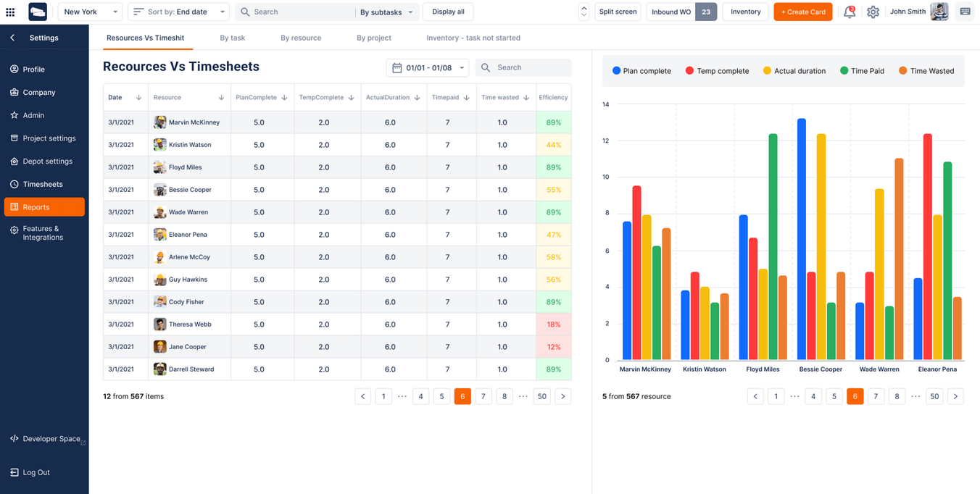The image size is (980, 494).
Task: Click the up/down stepper before Split screen
Action: click(584, 12)
